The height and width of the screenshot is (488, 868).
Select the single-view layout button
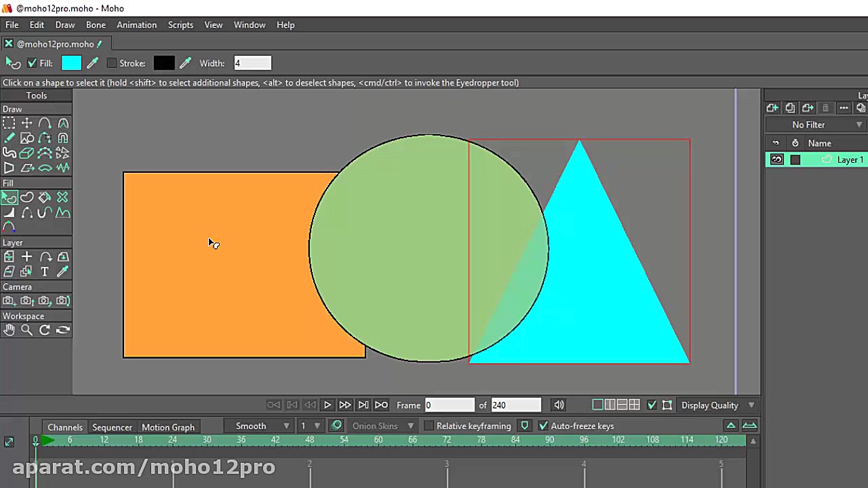click(x=597, y=405)
